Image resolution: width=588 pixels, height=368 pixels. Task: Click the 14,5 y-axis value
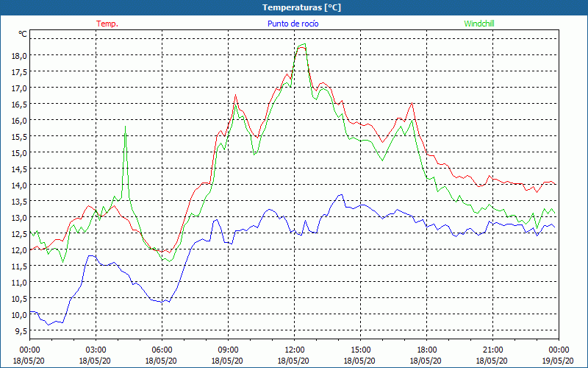[19, 169]
